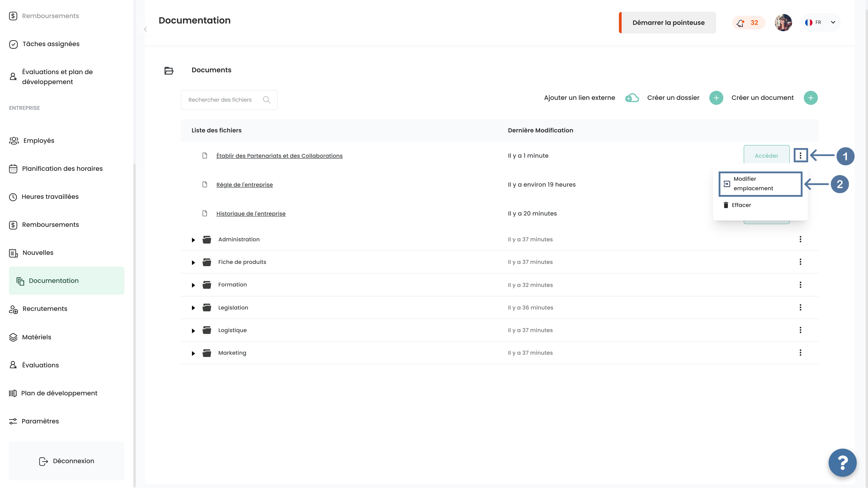Open the kebab menu for Administration
This screenshot has height=488, width=868.
(x=800, y=239)
